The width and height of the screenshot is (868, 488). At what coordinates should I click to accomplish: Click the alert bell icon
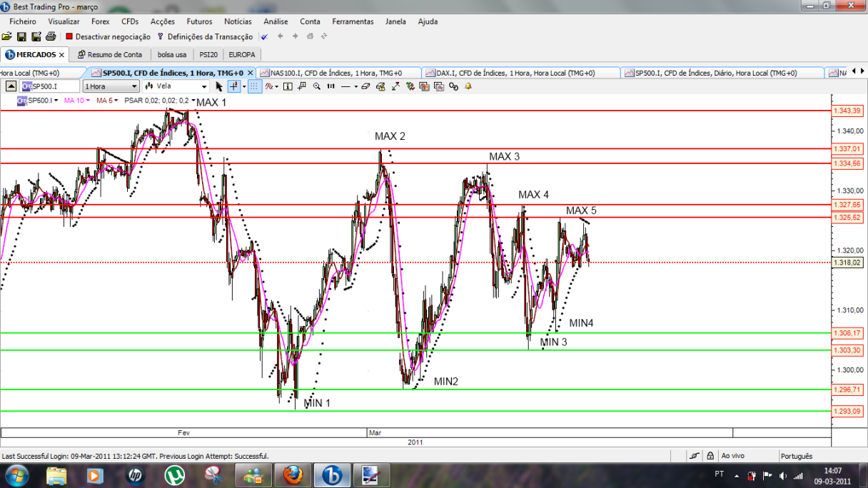coord(468,86)
